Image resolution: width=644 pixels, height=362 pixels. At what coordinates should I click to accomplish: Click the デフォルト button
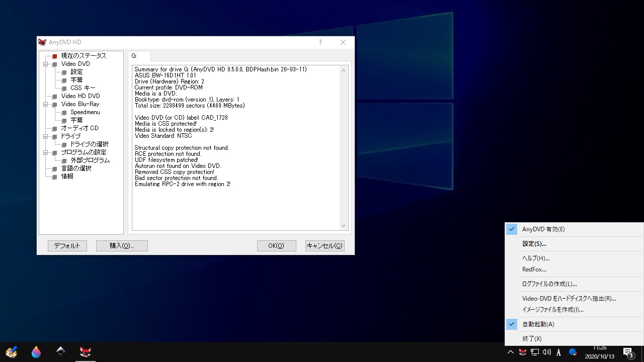tap(67, 246)
